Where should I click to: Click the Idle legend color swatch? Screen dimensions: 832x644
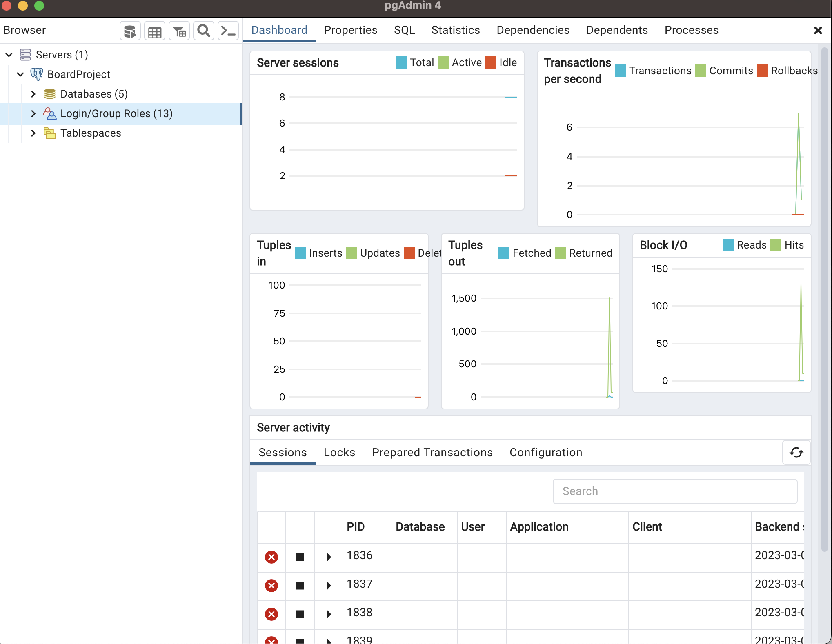(x=491, y=62)
